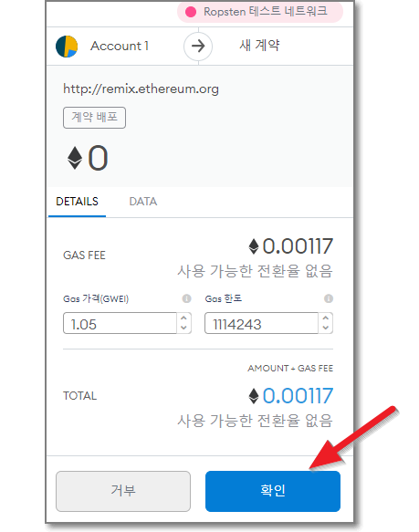
Task: Click the http://remix.ethereum.org origin text
Action: tap(141, 89)
